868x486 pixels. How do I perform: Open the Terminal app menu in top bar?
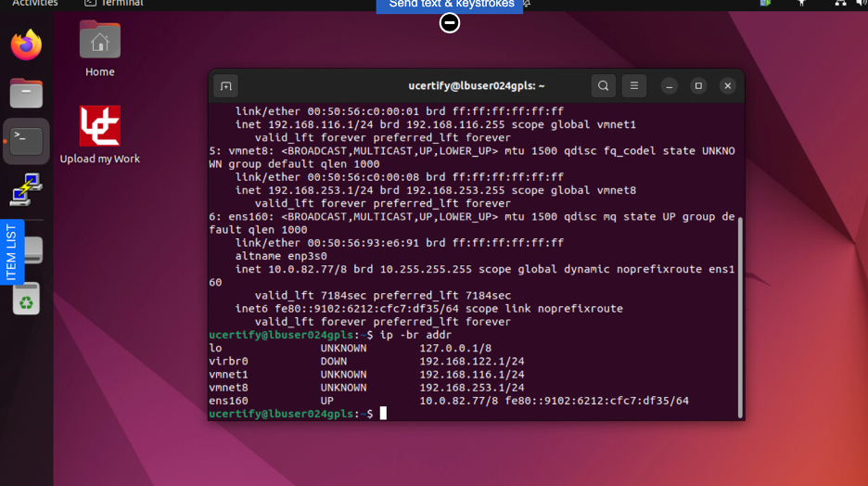[x=114, y=4]
